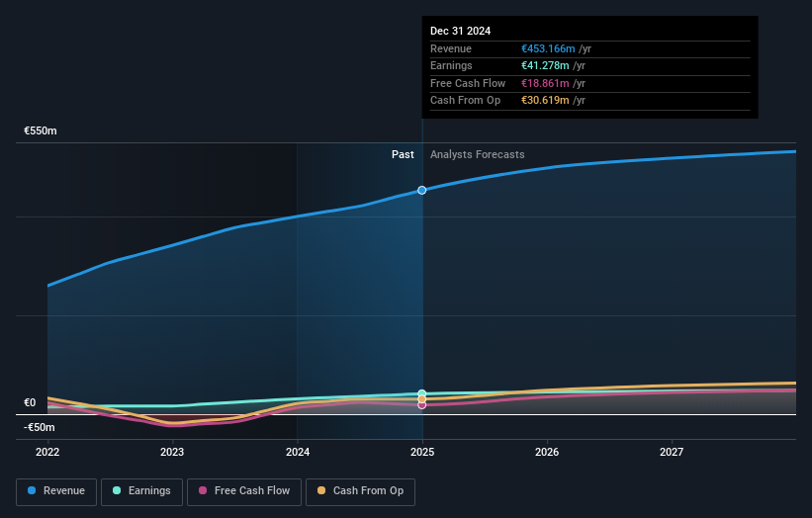812x518 pixels.
Task: Click the 2024 x-axis label
Action: (298, 452)
